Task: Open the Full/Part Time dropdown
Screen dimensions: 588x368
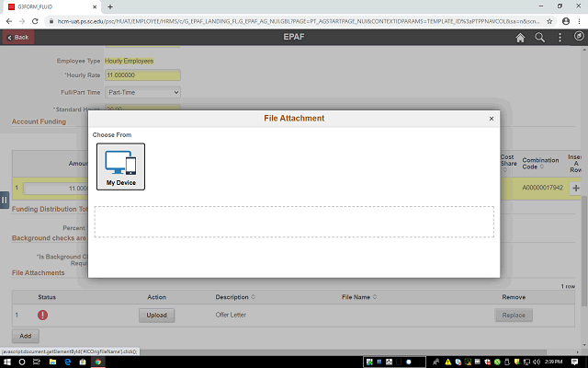Action: pyautogui.click(x=142, y=92)
